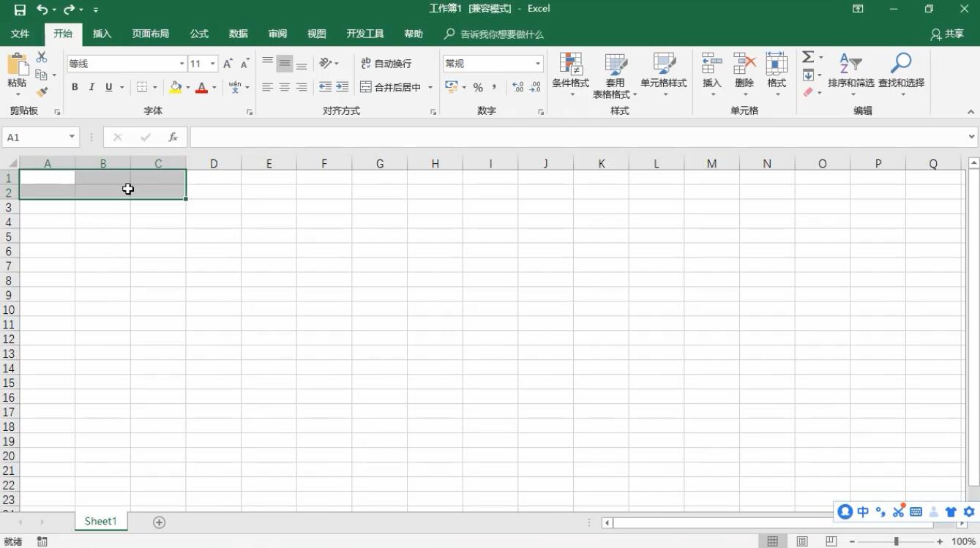Image resolution: width=980 pixels, height=548 pixels.
Task: Switch to the 公式 ribbon tab
Action: coord(199,34)
